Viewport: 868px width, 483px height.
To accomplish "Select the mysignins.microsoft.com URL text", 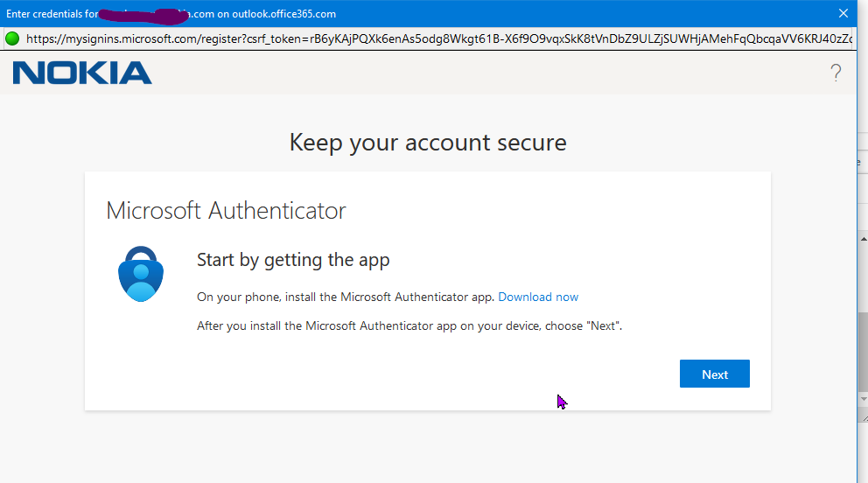I will click(439, 38).
